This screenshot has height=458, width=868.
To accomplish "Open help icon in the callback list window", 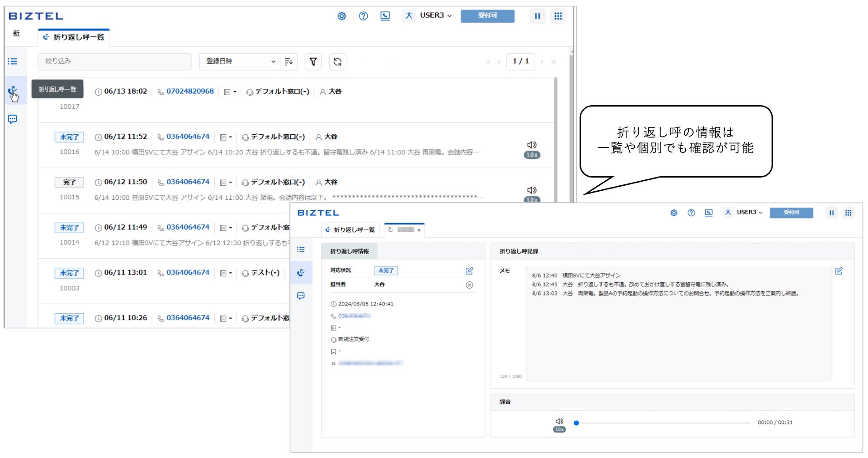I will click(x=363, y=16).
